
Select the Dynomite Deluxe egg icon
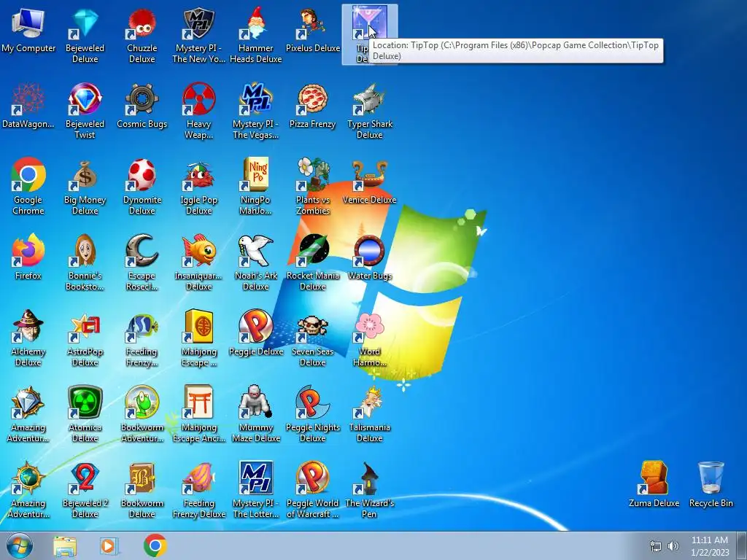point(142,175)
